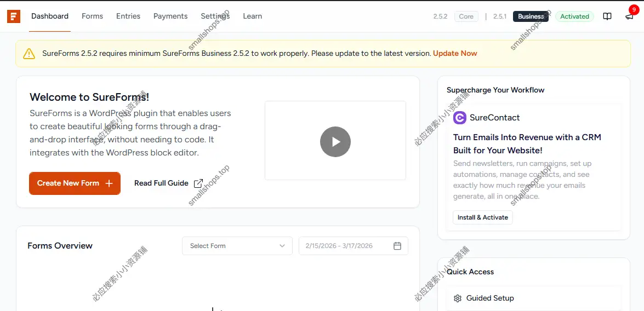Click the Select Form dropdown chevron

[282, 246]
